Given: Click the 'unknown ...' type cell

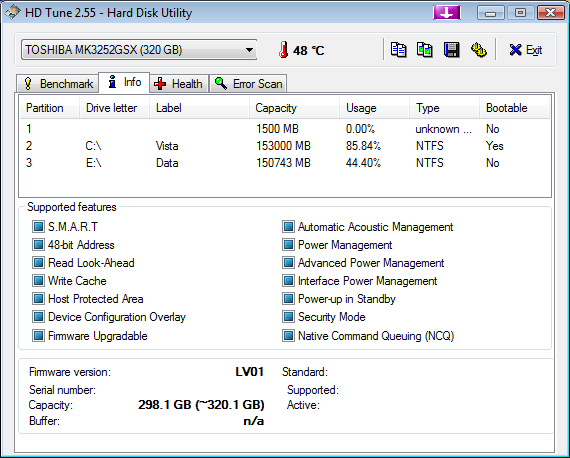Looking at the screenshot, I should pos(443,129).
